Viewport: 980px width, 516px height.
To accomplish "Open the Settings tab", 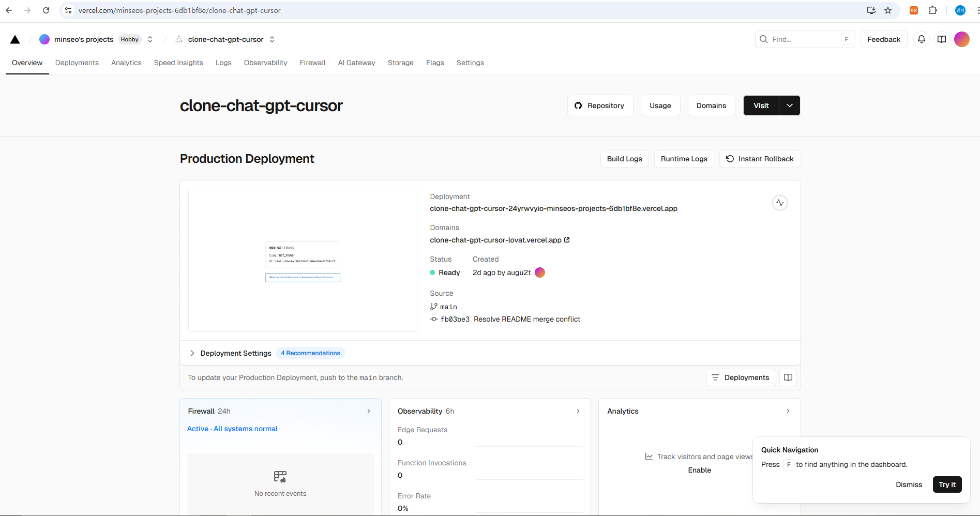I will click(x=470, y=63).
